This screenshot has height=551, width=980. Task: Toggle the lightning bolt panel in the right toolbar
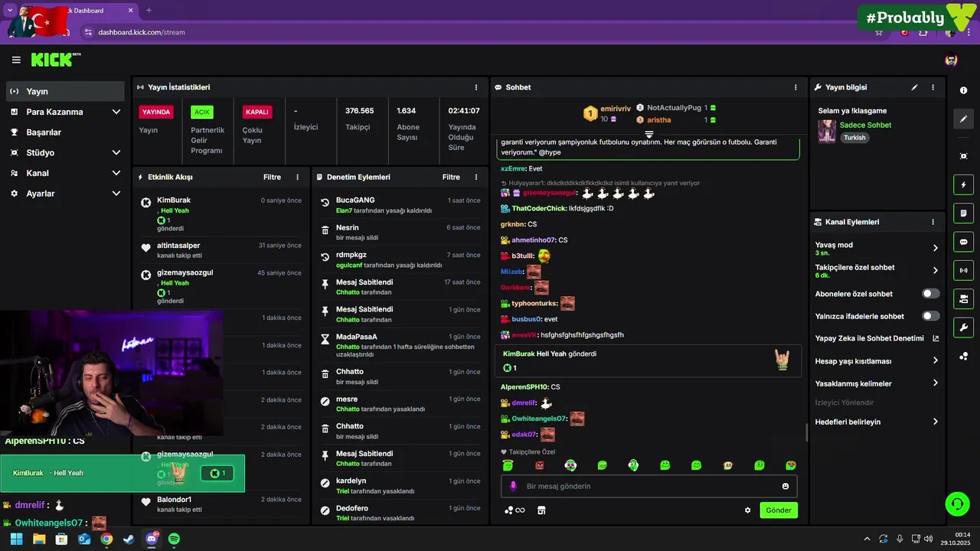point(963,184)
